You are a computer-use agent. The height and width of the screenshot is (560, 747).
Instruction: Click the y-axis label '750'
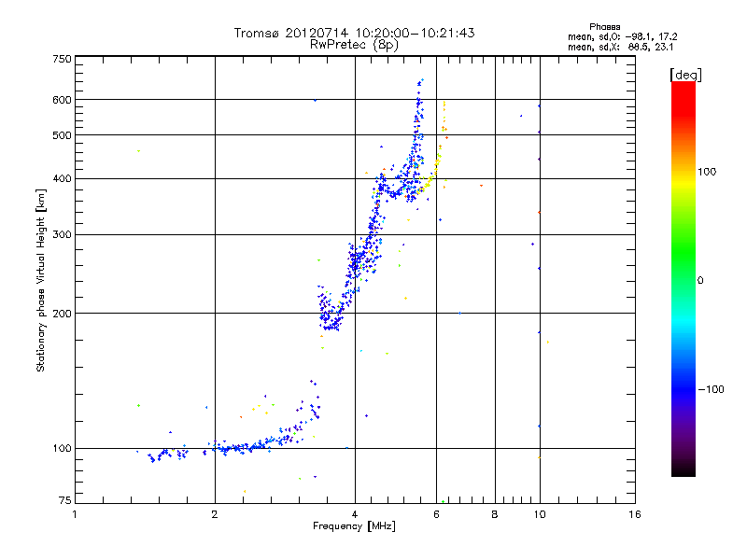point(62,59)
